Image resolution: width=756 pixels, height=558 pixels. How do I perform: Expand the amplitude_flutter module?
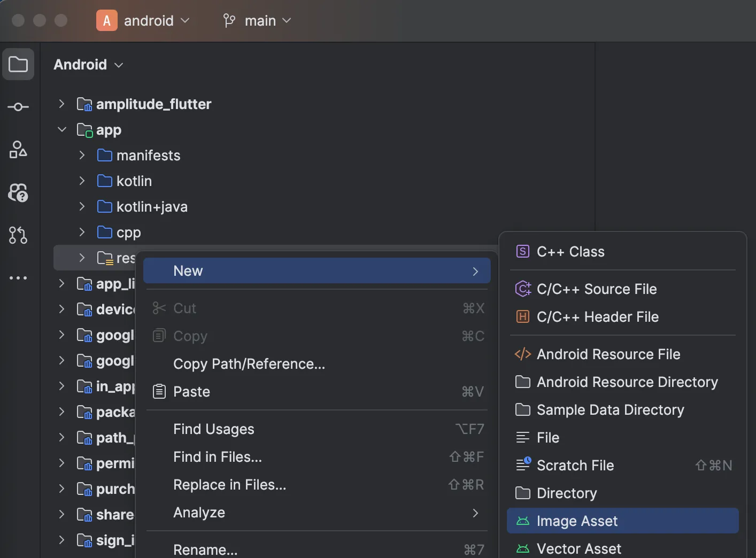(61, 104)
